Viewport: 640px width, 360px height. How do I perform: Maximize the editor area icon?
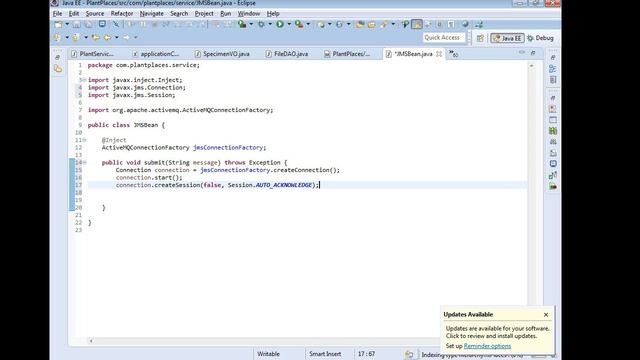pyautogui.click(x=533, y=53)
